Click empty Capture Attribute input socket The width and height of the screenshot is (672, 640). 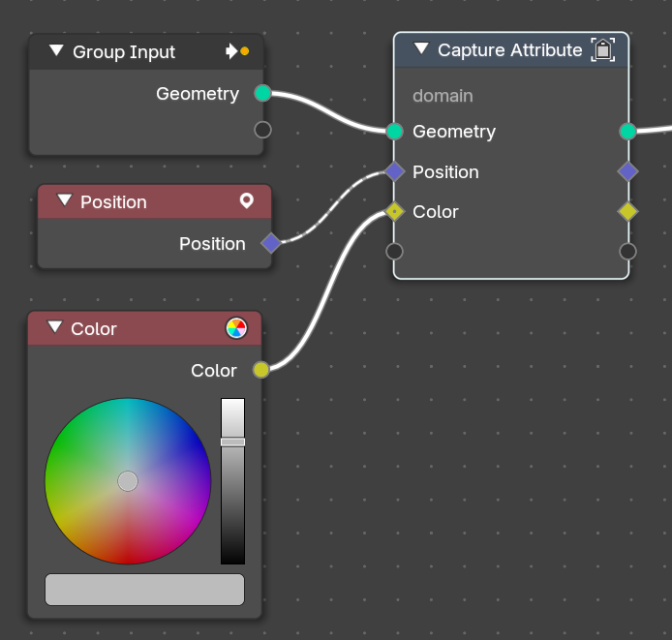[394, 252]
